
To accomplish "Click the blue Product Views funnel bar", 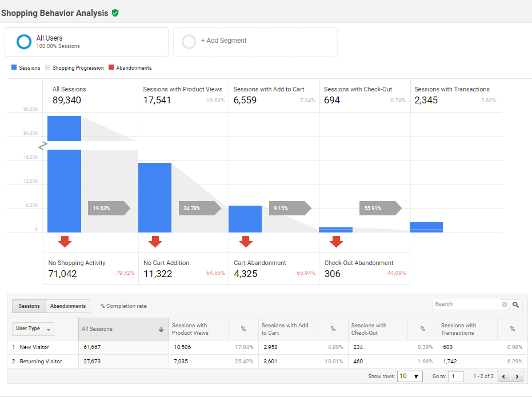I will [155, 197].
